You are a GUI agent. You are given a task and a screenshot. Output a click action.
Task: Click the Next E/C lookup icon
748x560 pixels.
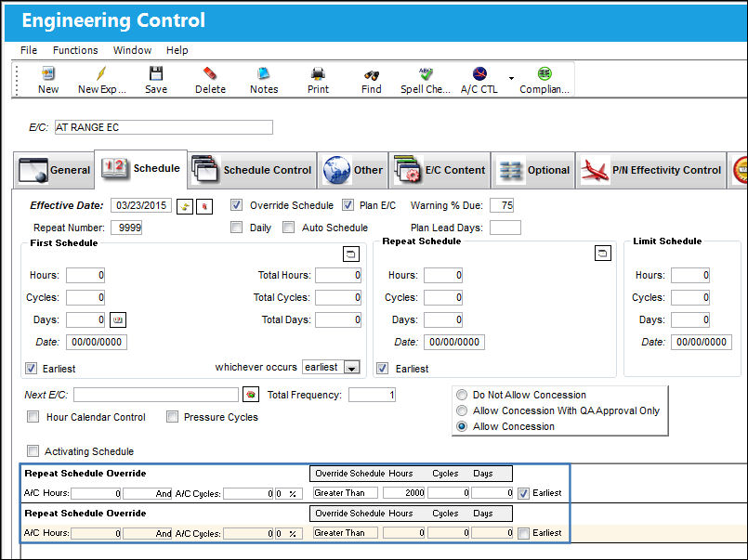[251, 395]
